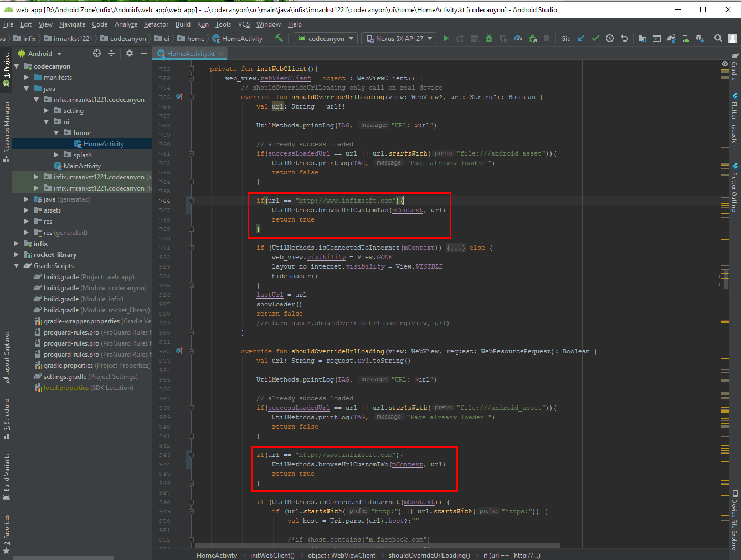The height and width of the screenshot is (560, 741).
Task: Run the app with the green Run icon
Action: pos(446,38)
